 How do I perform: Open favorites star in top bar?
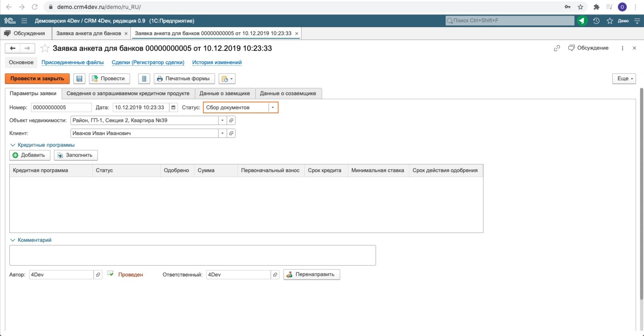click(610, 21)
